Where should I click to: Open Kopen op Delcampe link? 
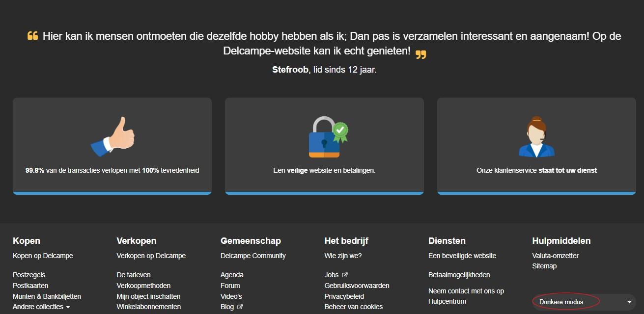[43, 256]
